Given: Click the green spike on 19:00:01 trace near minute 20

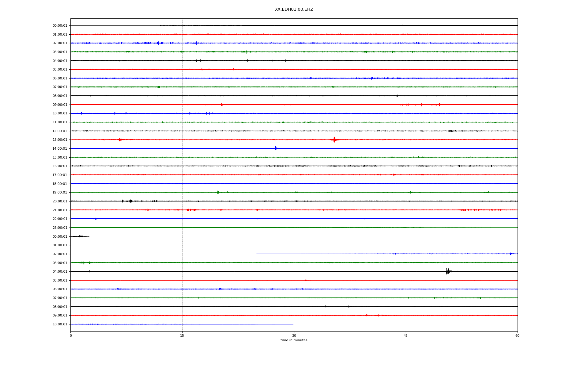Looking at the screenshot, I should [218, 192].
